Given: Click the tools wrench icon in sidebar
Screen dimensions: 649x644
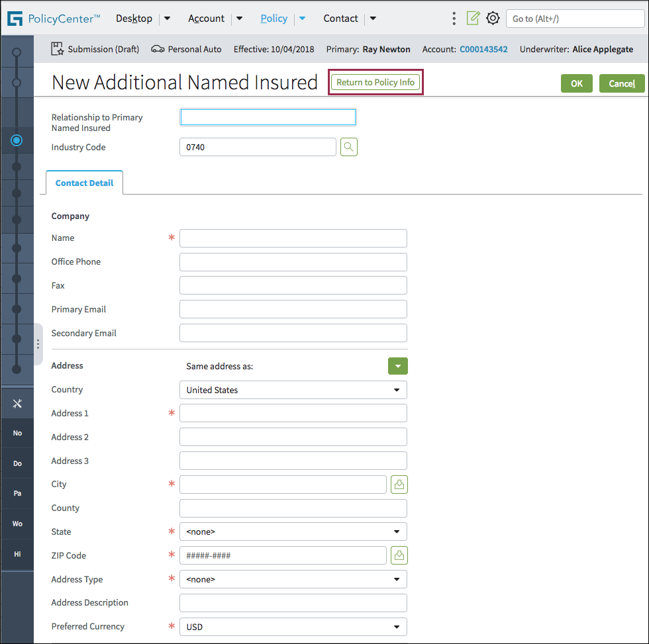Looking at the screenshot, I should pyautogui.click(x=17, y=404).
